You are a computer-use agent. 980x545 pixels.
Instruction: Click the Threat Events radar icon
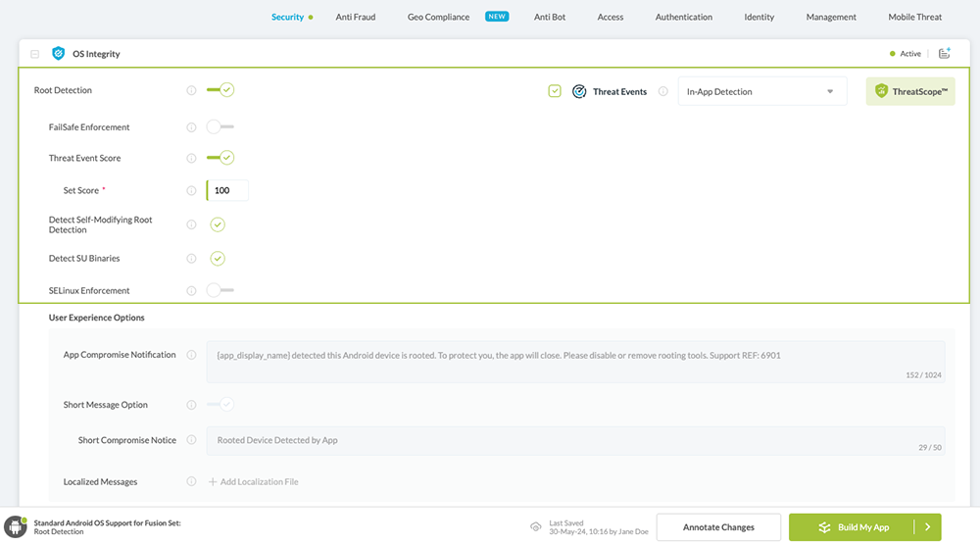point(579,91)
